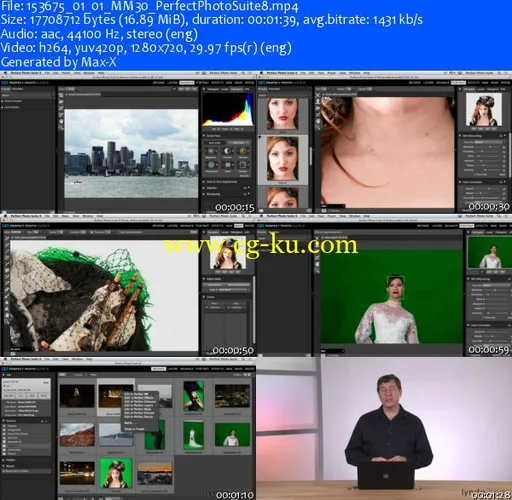The width and height of the screenshot is (512, 500).
Task: Open Effects module tab in 00:00:15 frame
Action: tap(217, 82)
